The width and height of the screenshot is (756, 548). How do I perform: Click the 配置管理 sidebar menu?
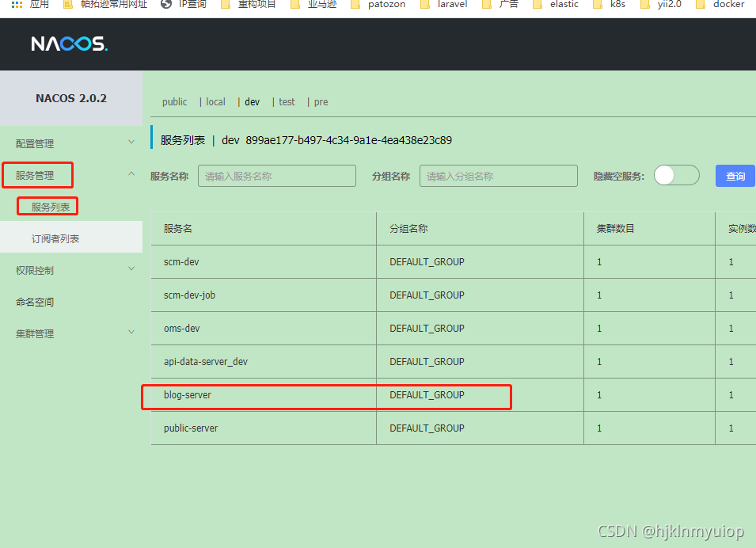[35, 143]
